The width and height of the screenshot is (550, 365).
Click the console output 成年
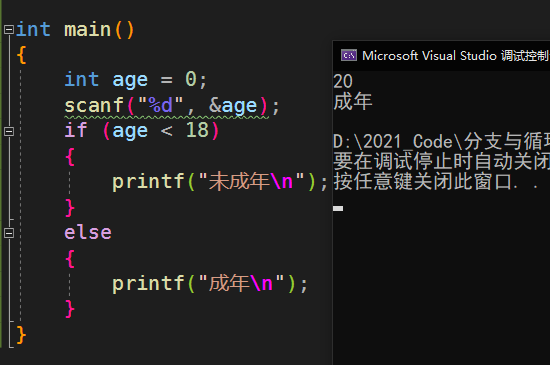(353, 102)
